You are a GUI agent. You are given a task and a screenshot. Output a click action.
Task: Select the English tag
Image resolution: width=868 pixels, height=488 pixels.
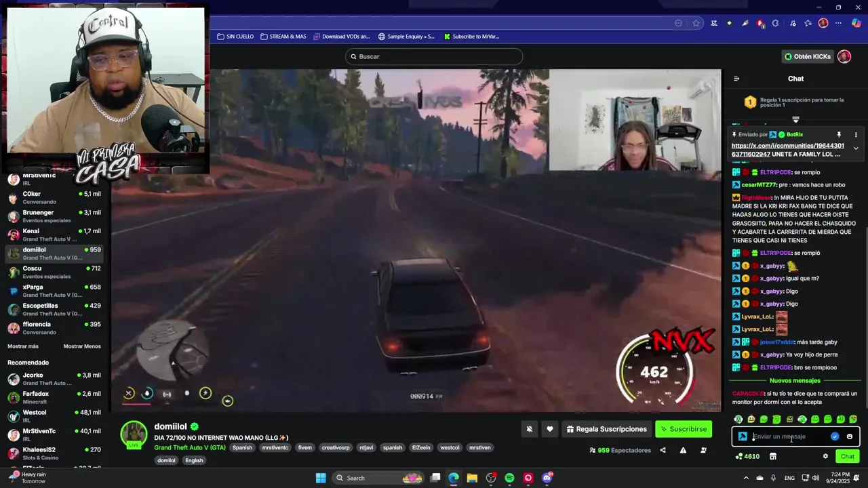[194, 460]
